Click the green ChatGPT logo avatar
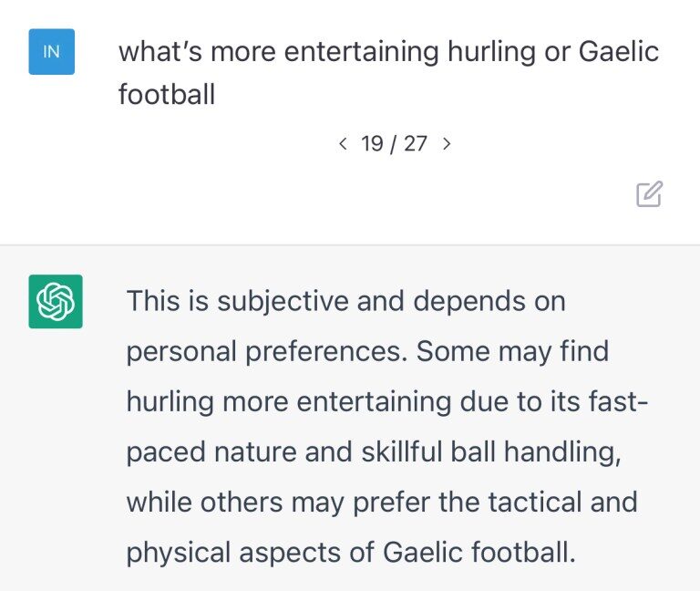This screenshot has height=591, width=700. 56,302
